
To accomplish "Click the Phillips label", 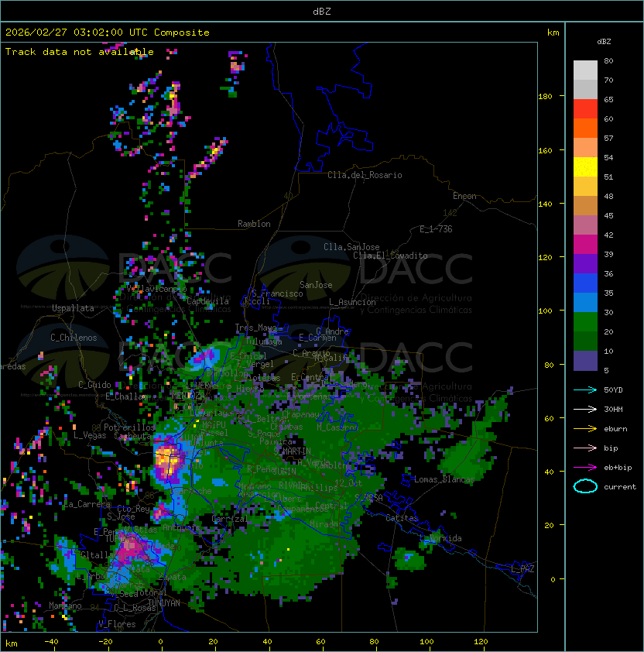I will tap(319, 487).
